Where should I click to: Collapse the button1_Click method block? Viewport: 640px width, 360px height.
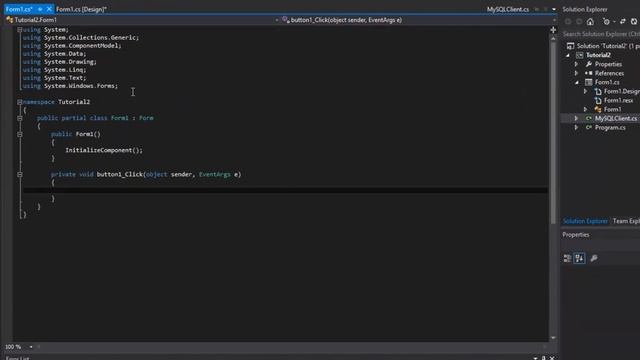(20, 174)
